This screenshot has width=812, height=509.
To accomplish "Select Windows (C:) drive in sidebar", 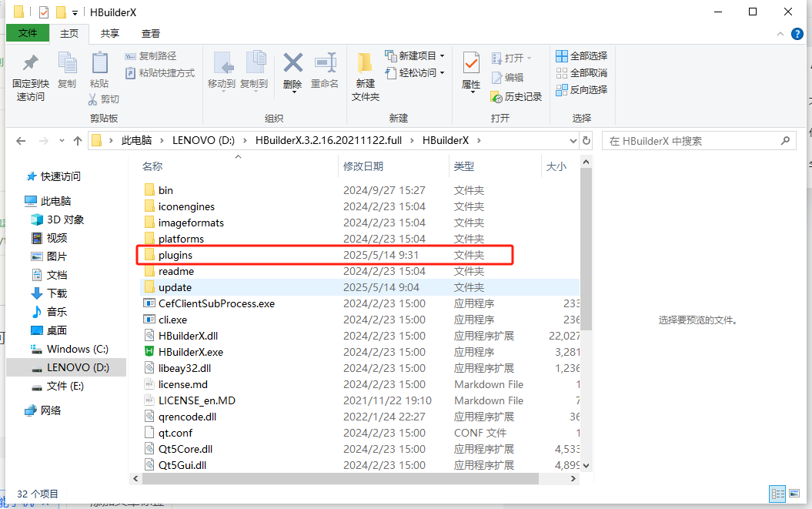I will 70,350.
